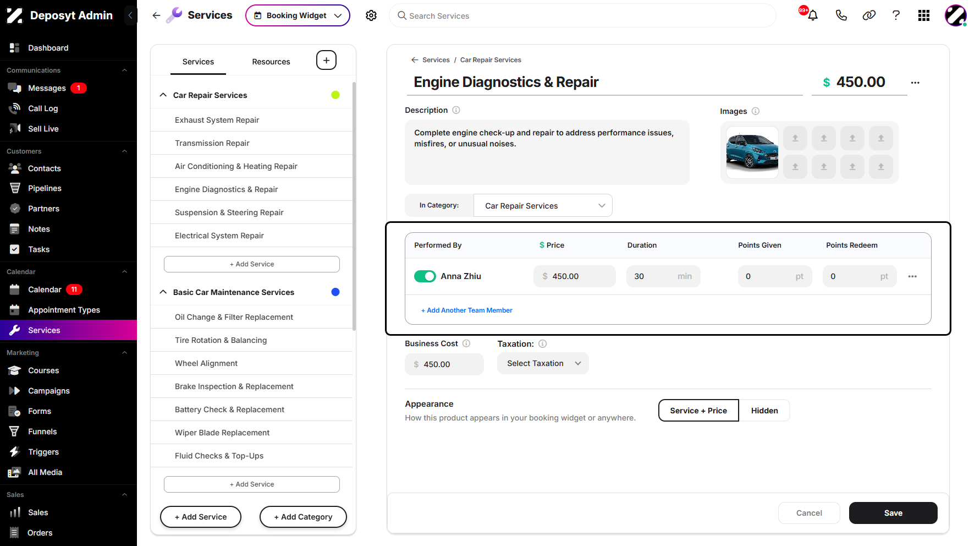Open the help question mark

[896, 15]
